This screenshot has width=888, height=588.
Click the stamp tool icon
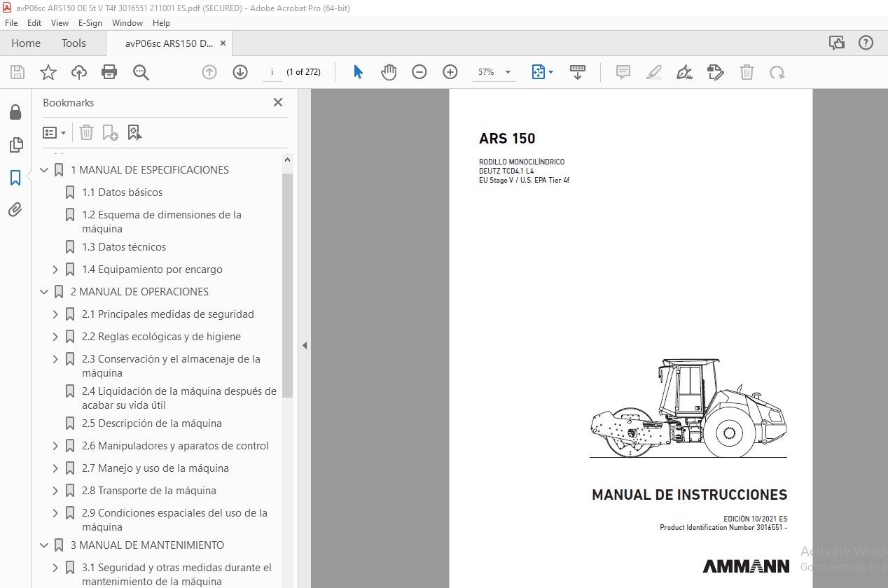pos(716,72)
